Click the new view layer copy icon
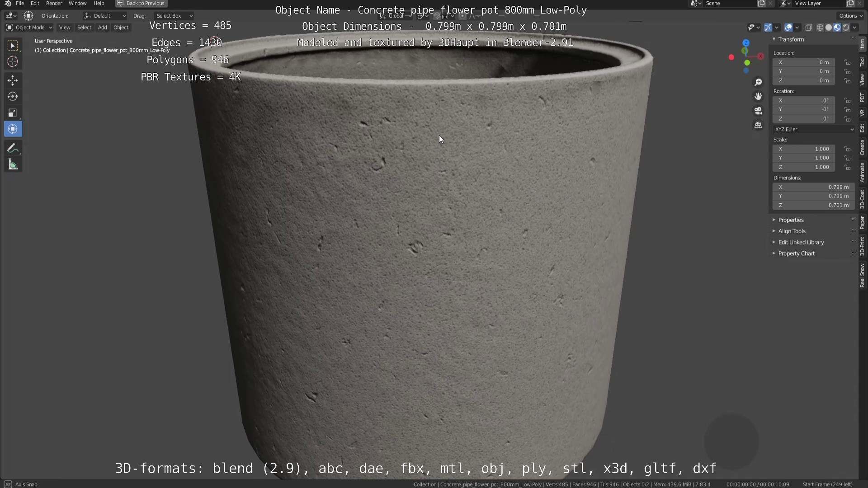This screenshot has width=868, height=488. 850,3
